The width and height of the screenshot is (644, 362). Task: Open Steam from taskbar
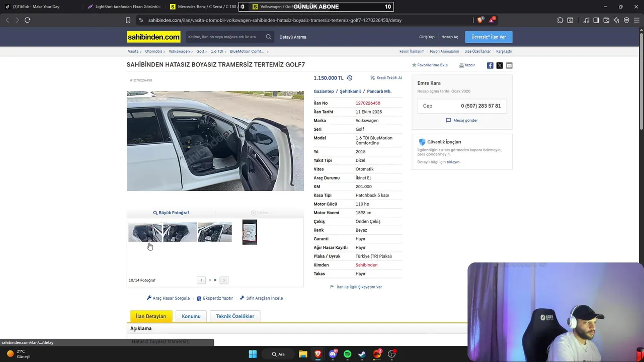tap(362, 354)
